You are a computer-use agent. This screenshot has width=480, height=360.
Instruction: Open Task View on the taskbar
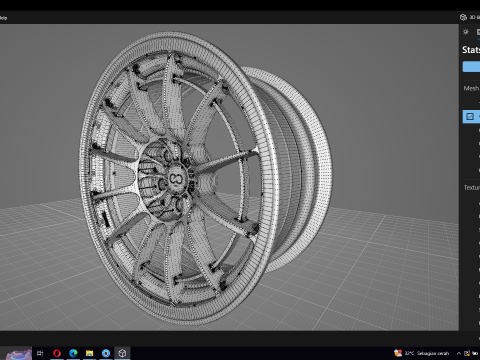pos(40,353)
